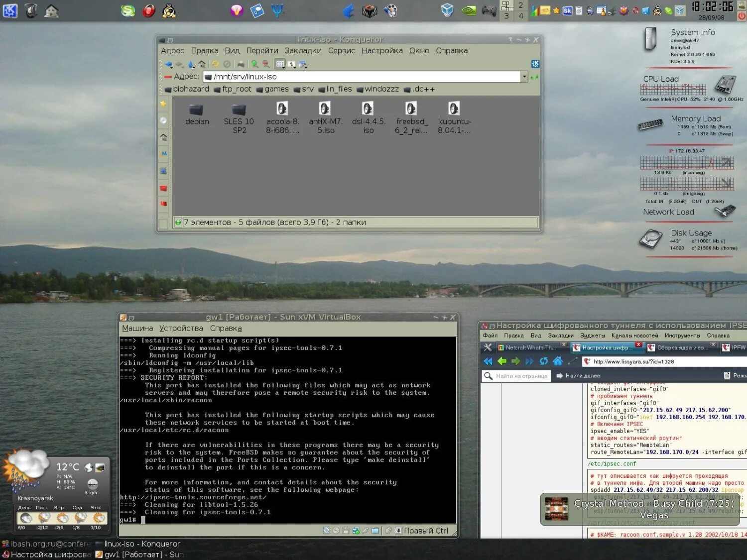Select the antiX-M7.5.iso file

pyautogui.click(x=326, y=118)
